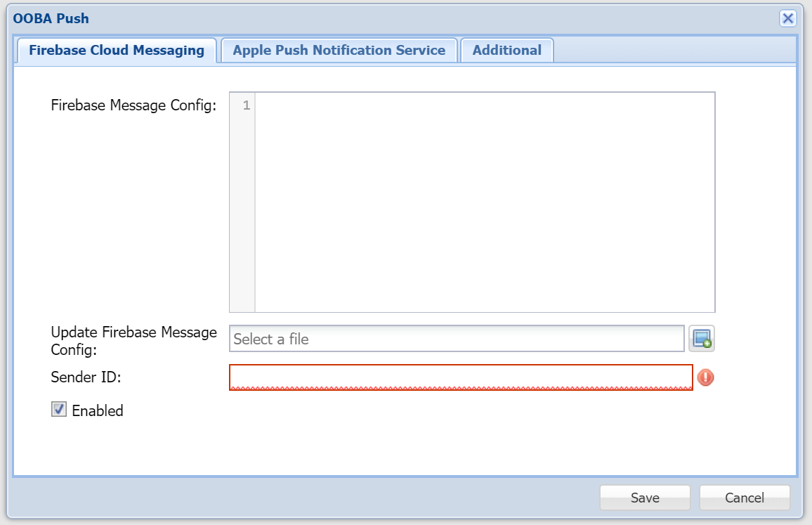Click the Sender ID label
The image size is (812, 525).
(86, 377)
